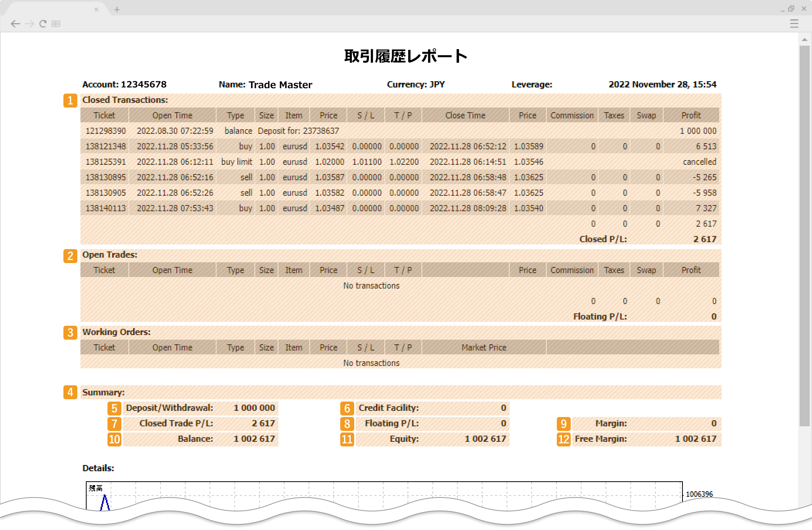Click the Details: heading

click(98, 468)
